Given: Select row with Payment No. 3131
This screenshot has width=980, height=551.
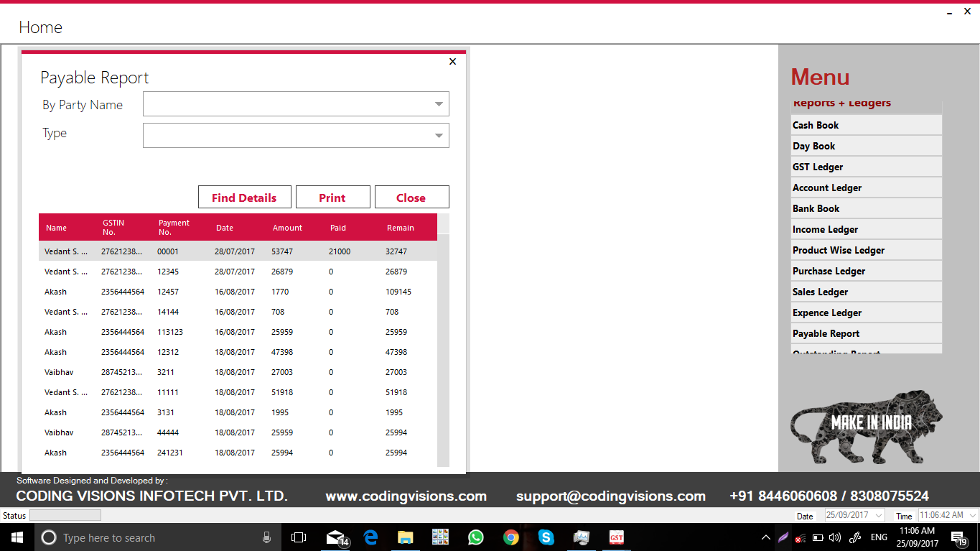Looking at the screenshot, I should pyautogui.click(x=238, y=412).
